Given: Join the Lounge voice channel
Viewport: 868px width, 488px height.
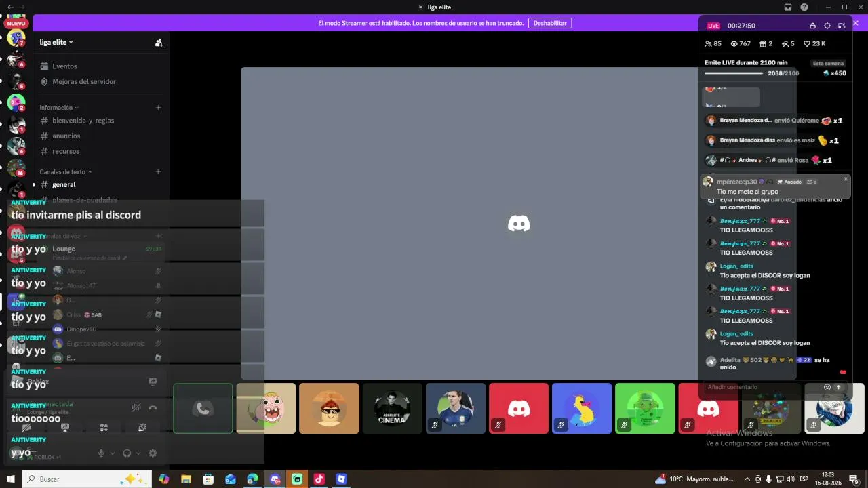Looking at the screenshot, I should 64,249.
